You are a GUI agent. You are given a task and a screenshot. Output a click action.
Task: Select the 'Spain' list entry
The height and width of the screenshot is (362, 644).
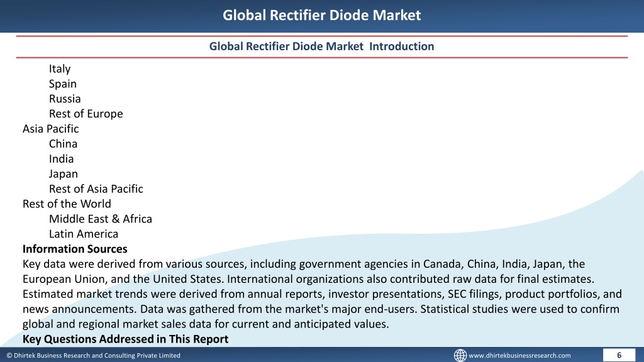coord(62,84)
